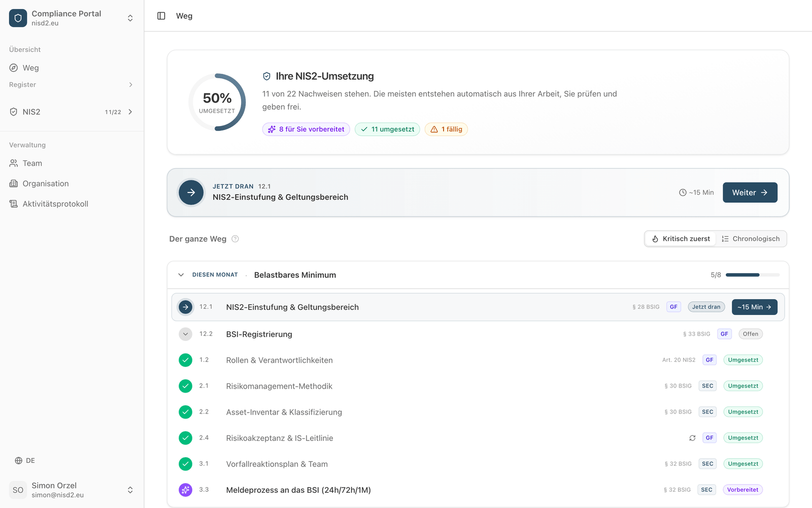812x508 pixels.
Task: Click the Weg breadcrumb title in header
Action: click(x=184, y=16)
